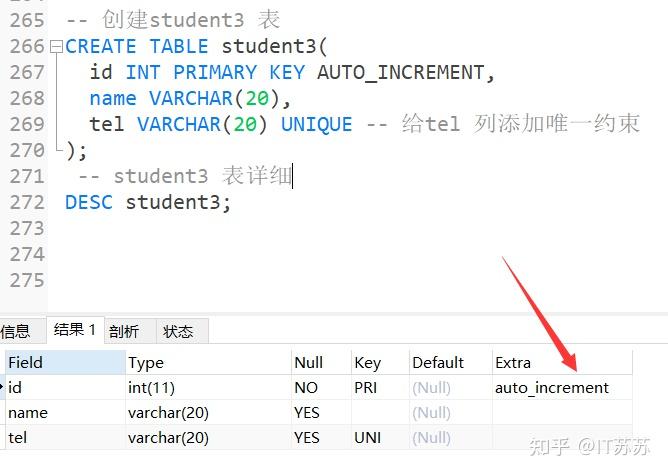Screen dimensions: 668x475
Task: Collapse the CREATE TABLE code fold at line 266
Action: pos(56,46)
